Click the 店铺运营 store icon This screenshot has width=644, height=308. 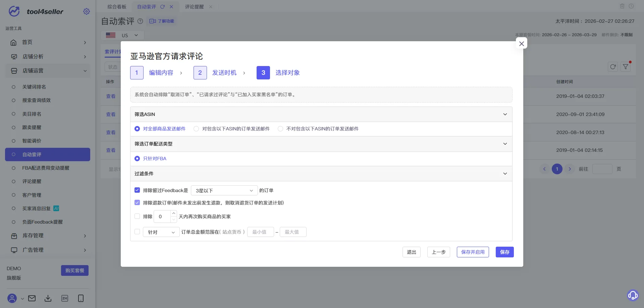(14, 71)
